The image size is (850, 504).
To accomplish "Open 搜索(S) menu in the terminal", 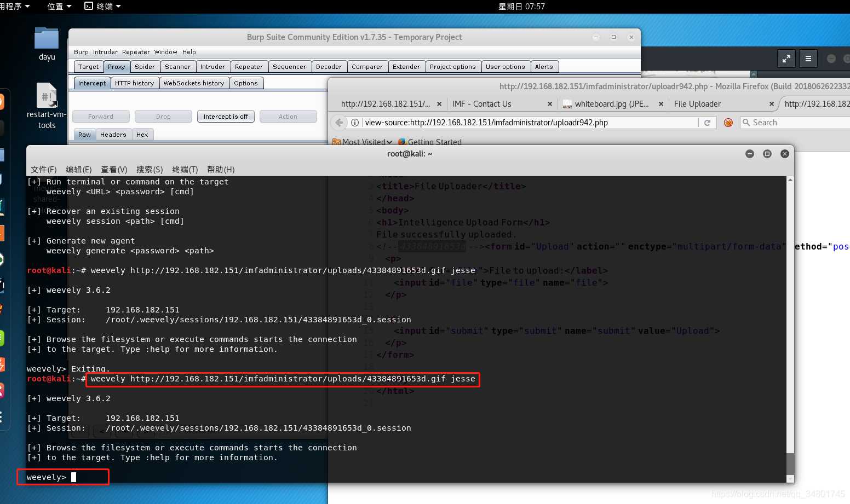I will click(x=150, y=170).
